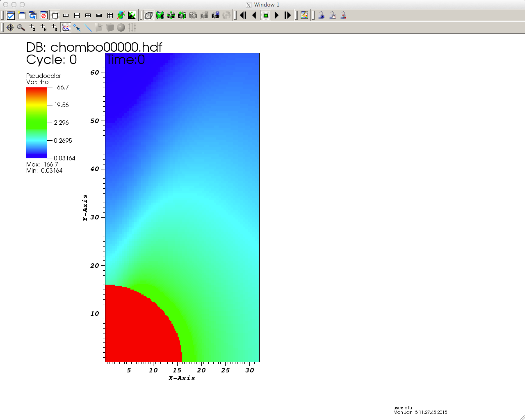Click the 'Window 1' title bar text
Screen dimensions: 525x420
267,5
